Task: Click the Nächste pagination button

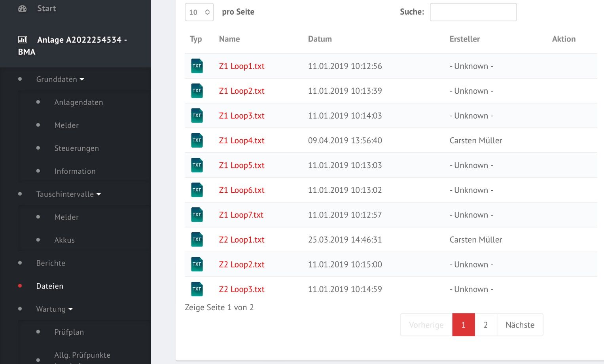Action: coord(520,325)
